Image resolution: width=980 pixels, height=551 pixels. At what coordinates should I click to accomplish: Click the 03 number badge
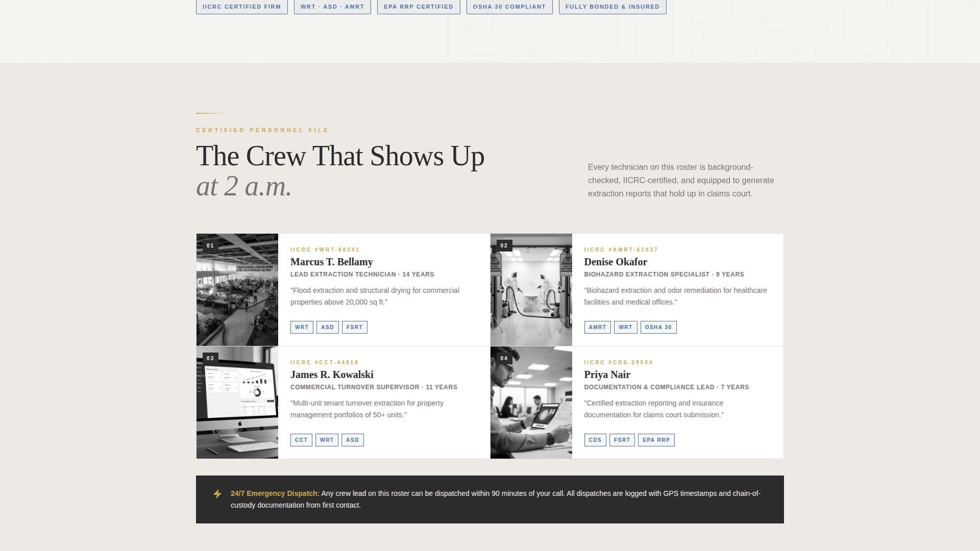pyautogui.click(x=210, y=358)
